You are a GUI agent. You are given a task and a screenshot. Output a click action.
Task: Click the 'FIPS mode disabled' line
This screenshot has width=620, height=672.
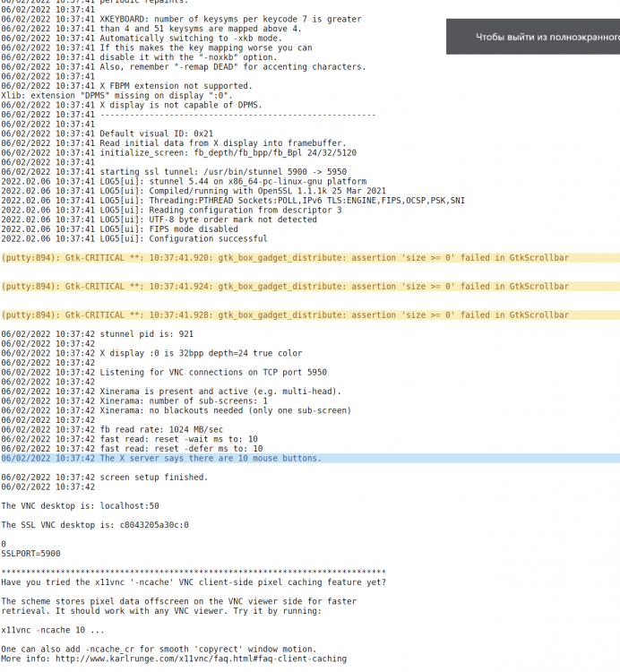119,228
